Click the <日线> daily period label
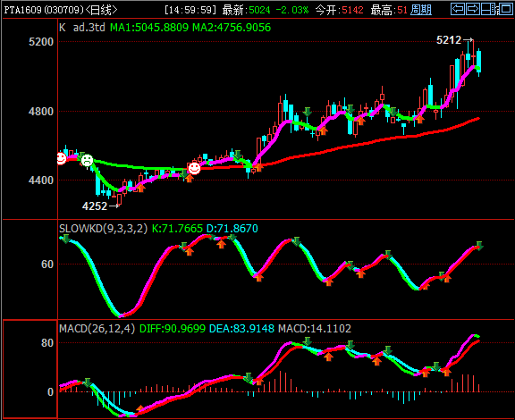Viewport: 515px width, 420px height. pyautogui.click(x=101, y=10)
